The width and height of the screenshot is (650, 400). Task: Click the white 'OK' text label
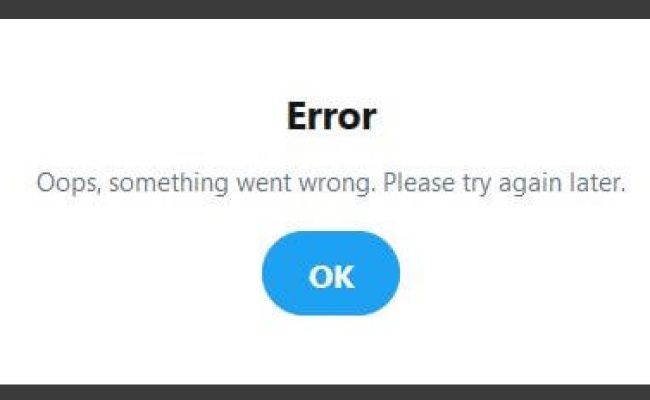pos(332,276)
